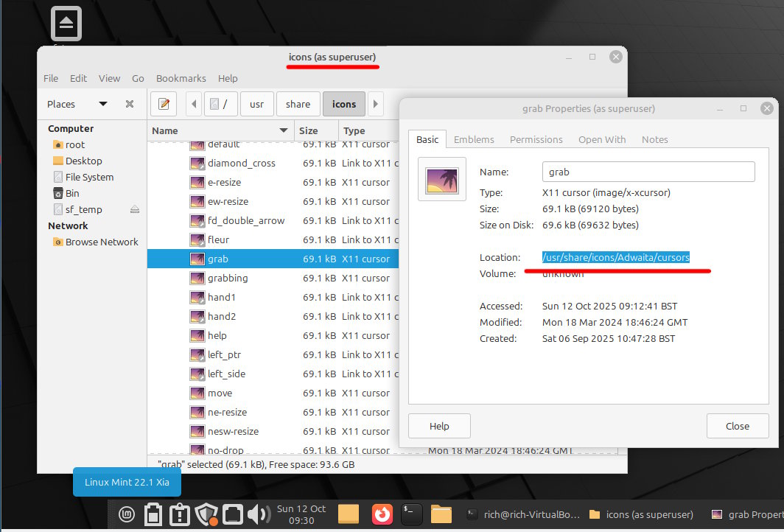Select the removable drive desktop icon
This screenshot has width=784, height=532.
(x=66, y=24)
